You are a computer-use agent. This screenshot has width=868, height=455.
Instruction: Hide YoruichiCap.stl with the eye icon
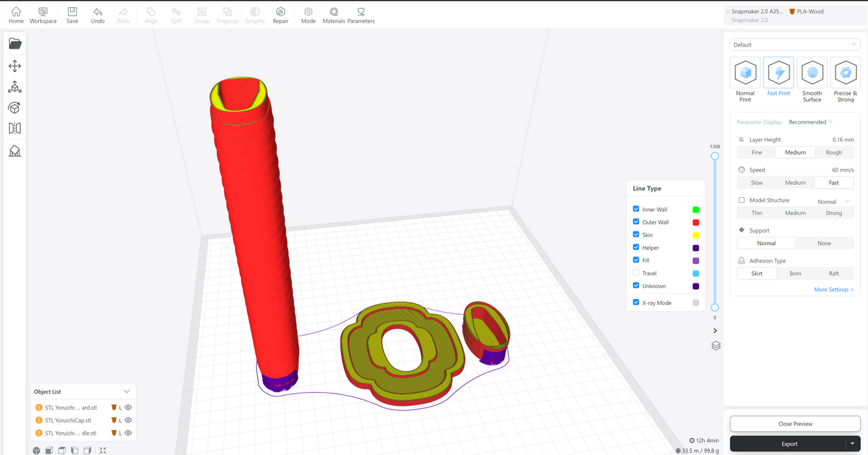pyautogui.click(x=129, y=421)
